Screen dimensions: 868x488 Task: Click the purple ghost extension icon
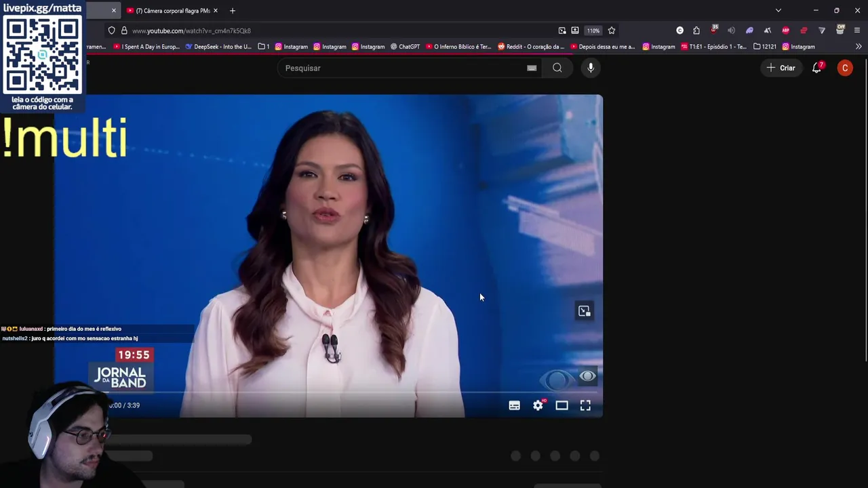click(x=749, y=30)
